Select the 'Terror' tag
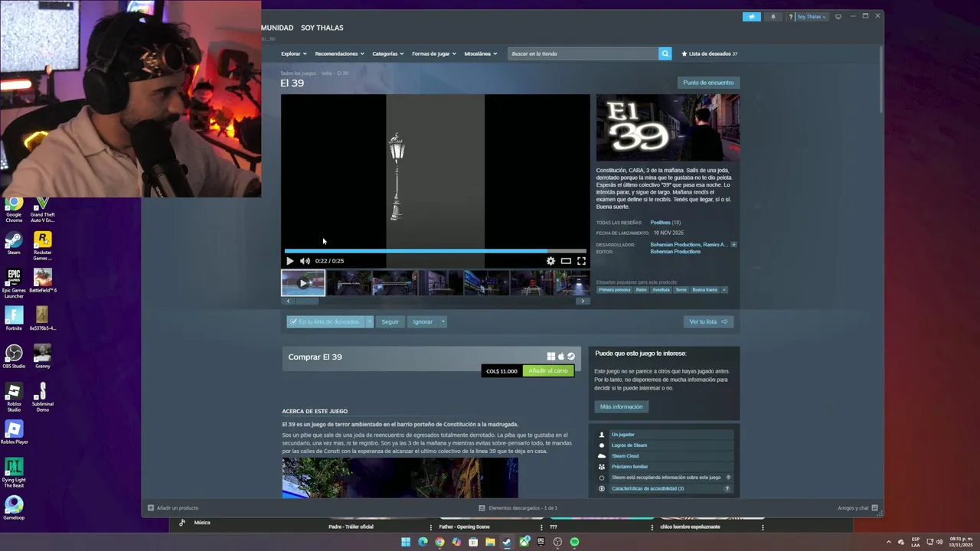 pos(681,290)
